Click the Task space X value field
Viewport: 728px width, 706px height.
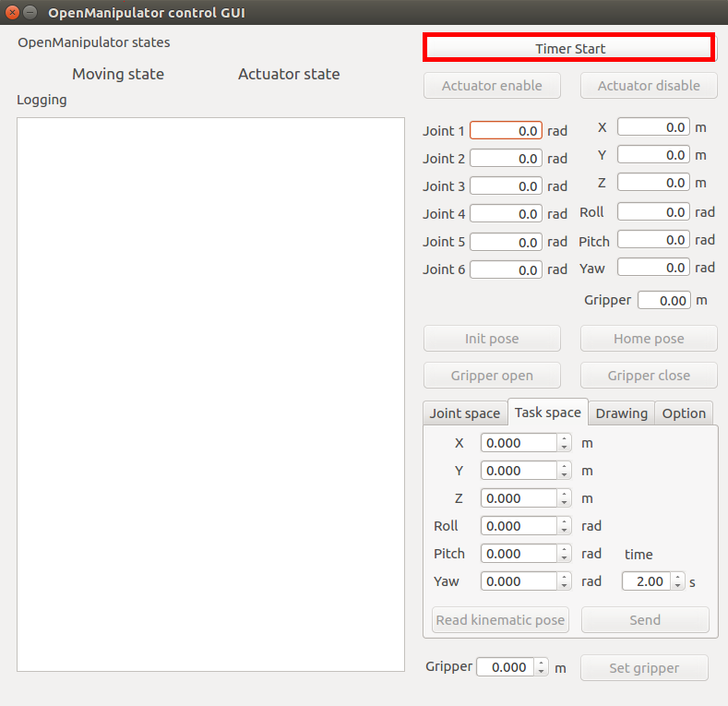(x=519, y=443)
